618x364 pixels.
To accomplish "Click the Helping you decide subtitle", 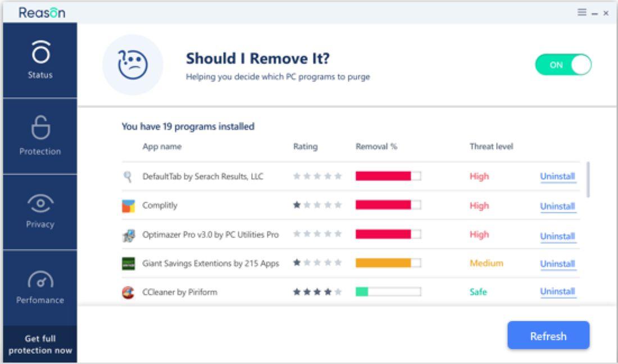I will click(278, 77).
